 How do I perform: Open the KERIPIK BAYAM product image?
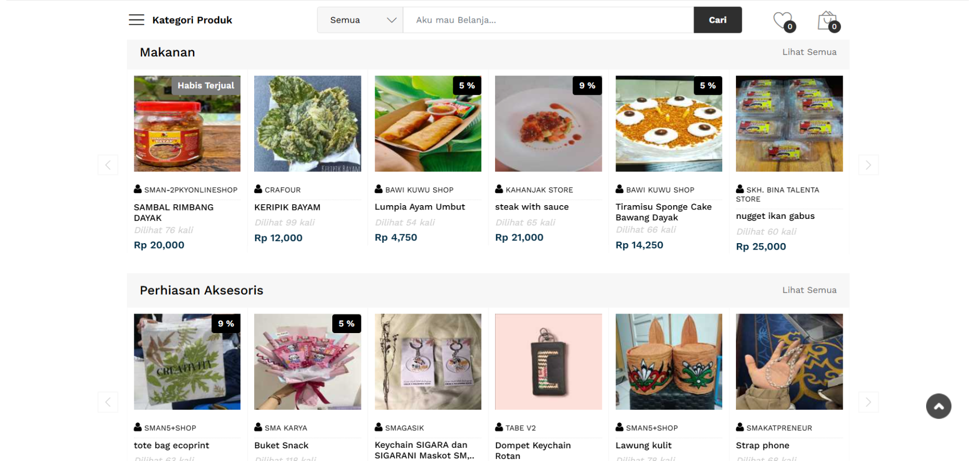[307, 124]
